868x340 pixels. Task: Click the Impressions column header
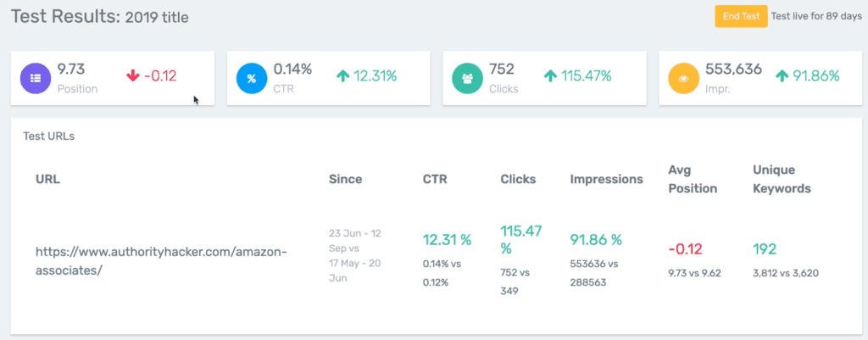(x=606, y=179)
